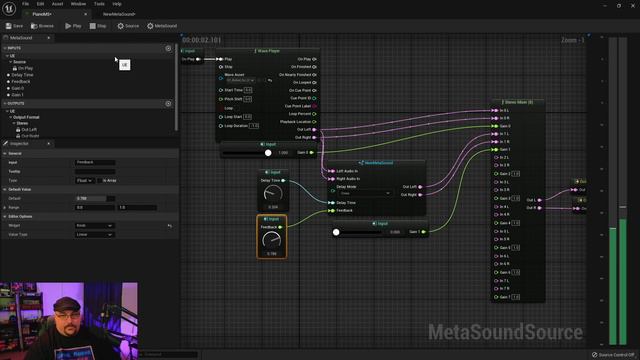This screenshot has height=360, width=640.
Task: Open the Tools menu
Action: click(x=99, y=4)
